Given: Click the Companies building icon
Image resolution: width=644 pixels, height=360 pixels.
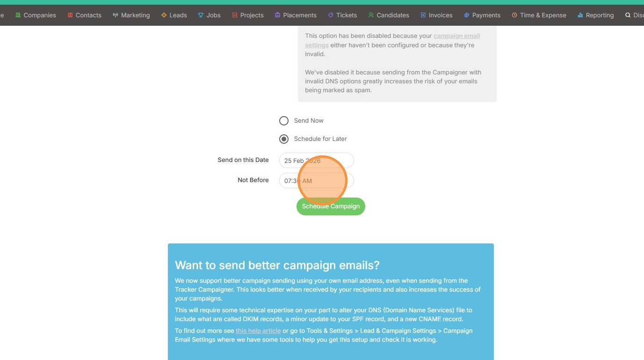Looking at the screenshot, I should pos(18,15).
